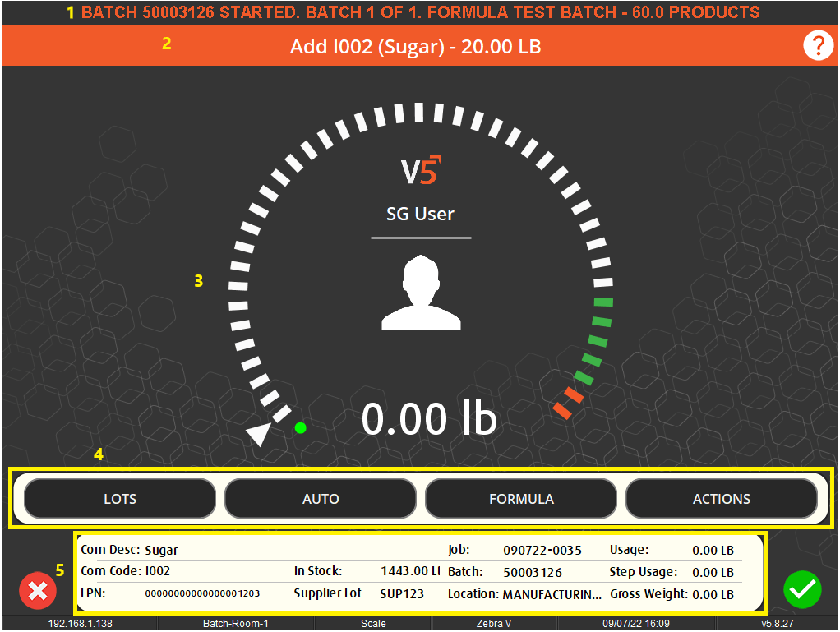The width and height of the screenshot is (840, 632).
Task: Open the LOTS menu
Action: (x=120, y=499)
